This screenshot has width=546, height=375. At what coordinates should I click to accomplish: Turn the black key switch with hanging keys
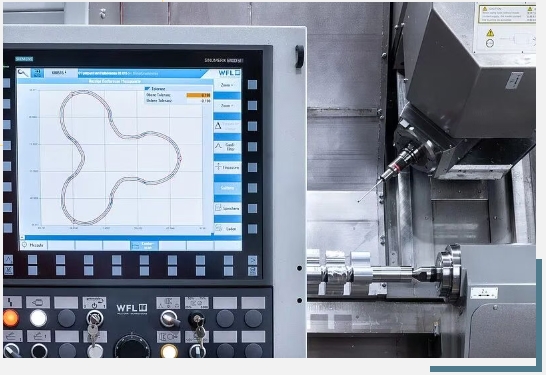196,319
